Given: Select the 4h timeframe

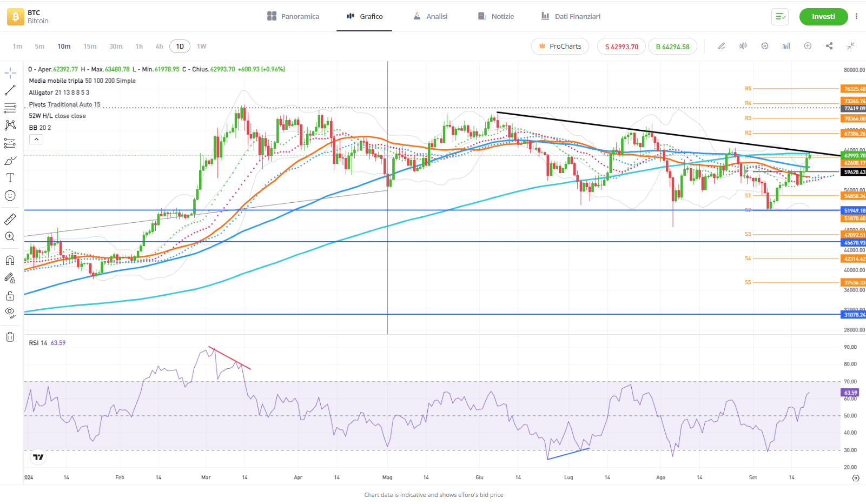Looking at the screenshot, I should [x=159, y=47].
